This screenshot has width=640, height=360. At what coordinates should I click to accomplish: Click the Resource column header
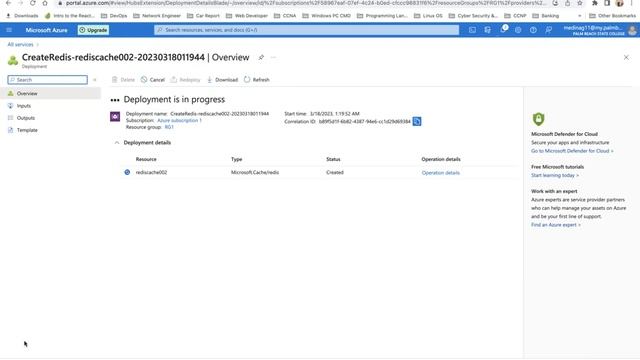pos(146,160)
